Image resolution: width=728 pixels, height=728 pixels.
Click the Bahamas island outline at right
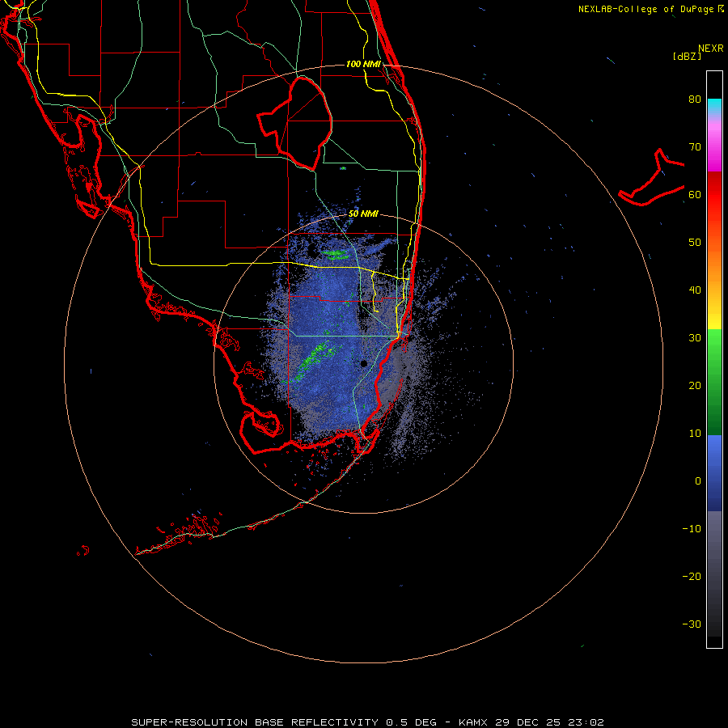pos(652,179)
